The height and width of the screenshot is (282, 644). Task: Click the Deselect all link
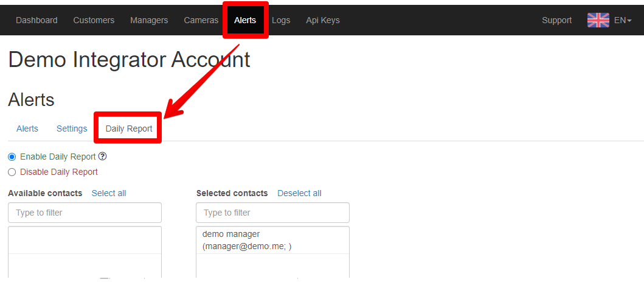pyautogui.click(x=299, y=193)
